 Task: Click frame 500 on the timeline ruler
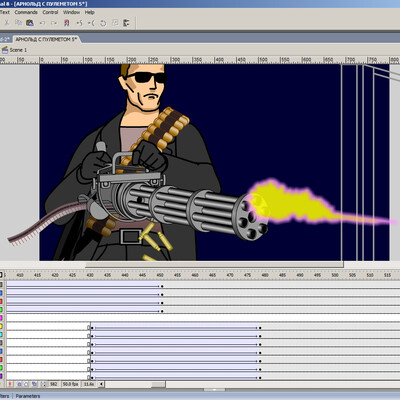[x=335, y=275]
